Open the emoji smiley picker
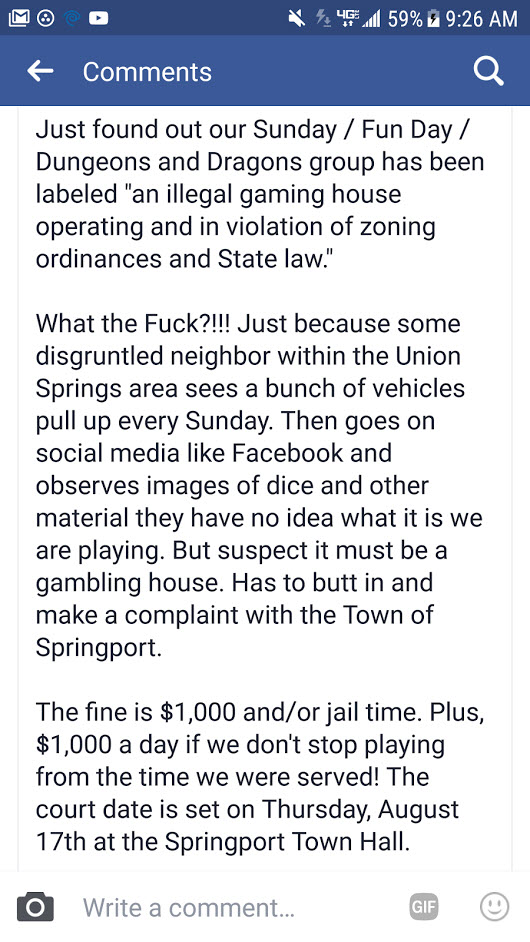This screenshot has width=530, height=942. click(495, 907)
